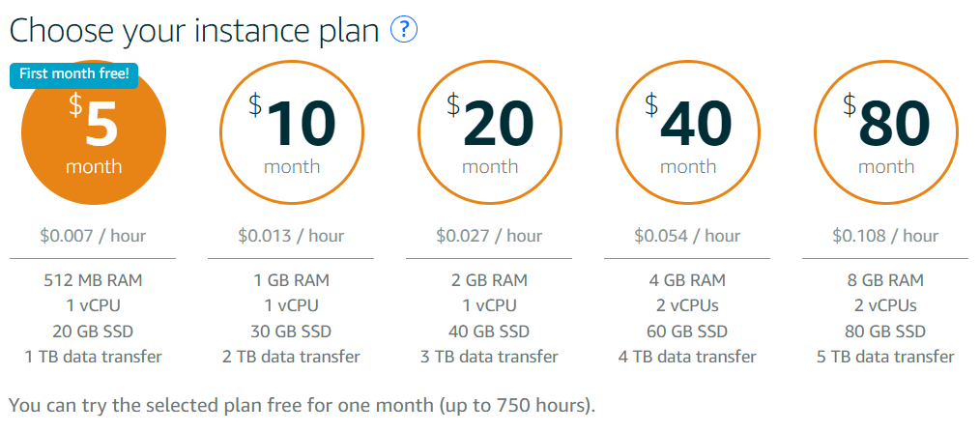The image size is (980, 432).
Task: Choose the $10 per month plan circle
Action: click(292, 132)
